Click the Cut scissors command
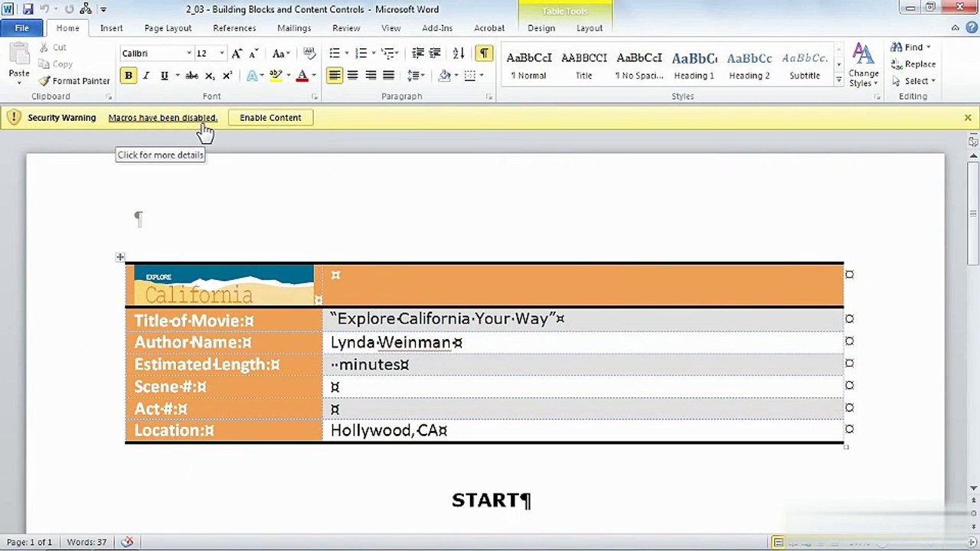Image resolution: width=980 pixels, height=551 pixels. 53,47
